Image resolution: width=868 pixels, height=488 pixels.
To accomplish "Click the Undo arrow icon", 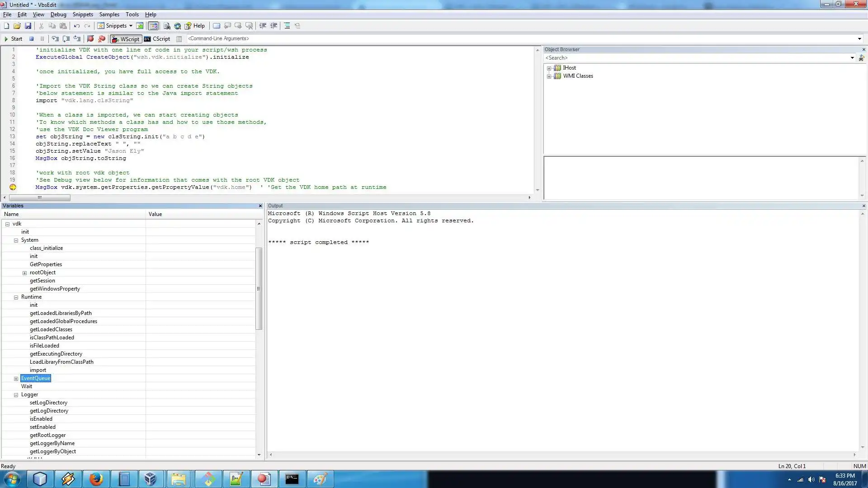I will tap(76, 26).
